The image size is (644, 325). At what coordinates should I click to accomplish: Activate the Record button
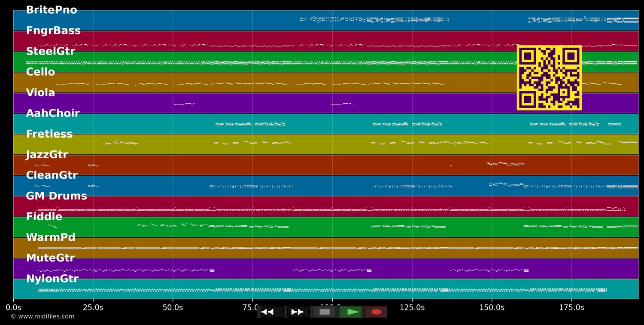[x=377, y=312]
